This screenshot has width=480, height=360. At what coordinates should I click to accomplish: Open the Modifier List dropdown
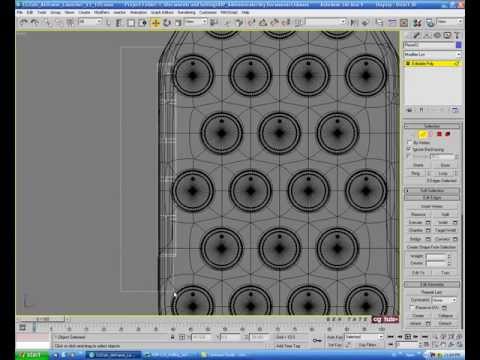(432, 54)
